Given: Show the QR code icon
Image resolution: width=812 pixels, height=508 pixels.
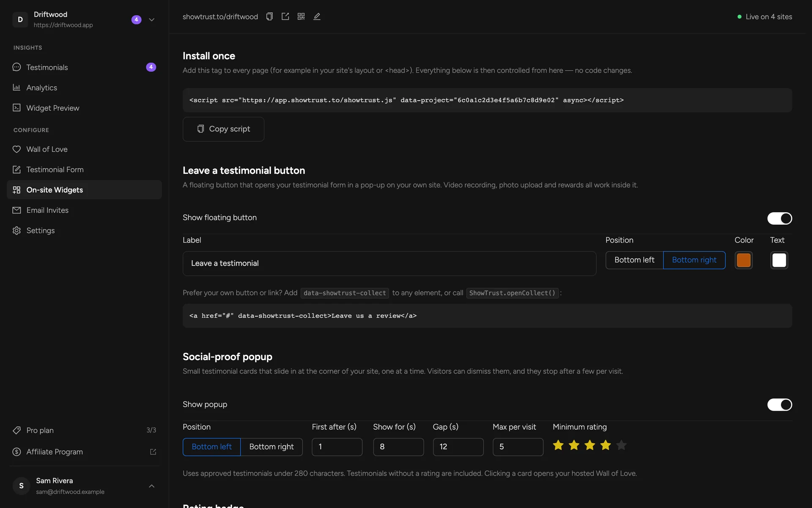Looking at the screenshot, I should 301,17.
